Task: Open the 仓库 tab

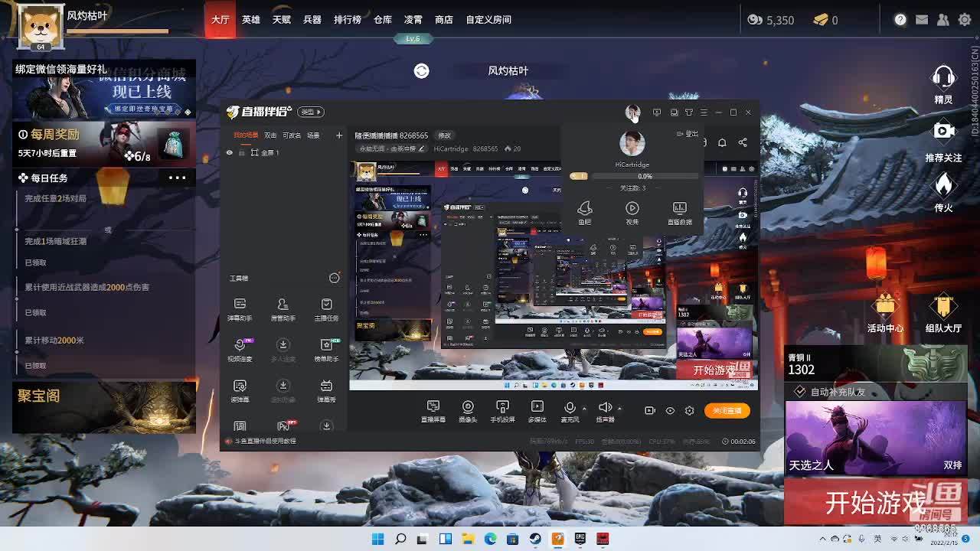Action: coord(383,20)
